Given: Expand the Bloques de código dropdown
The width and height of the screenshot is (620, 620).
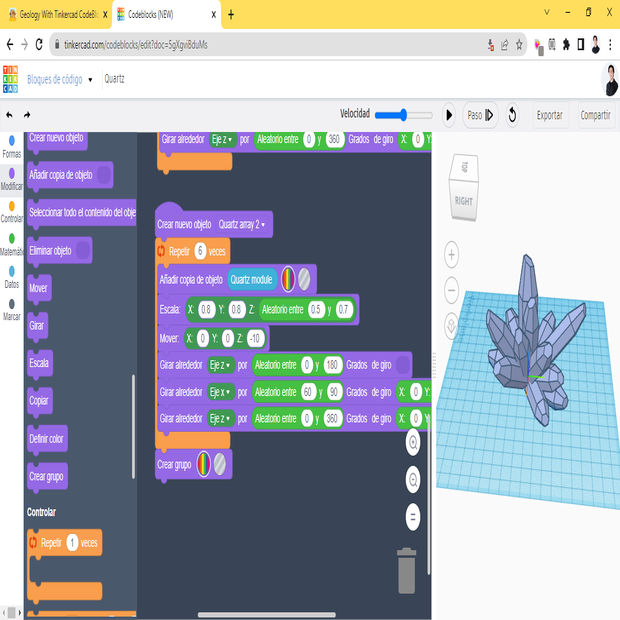Looking at the screenshot, I should tap(90, 79).
